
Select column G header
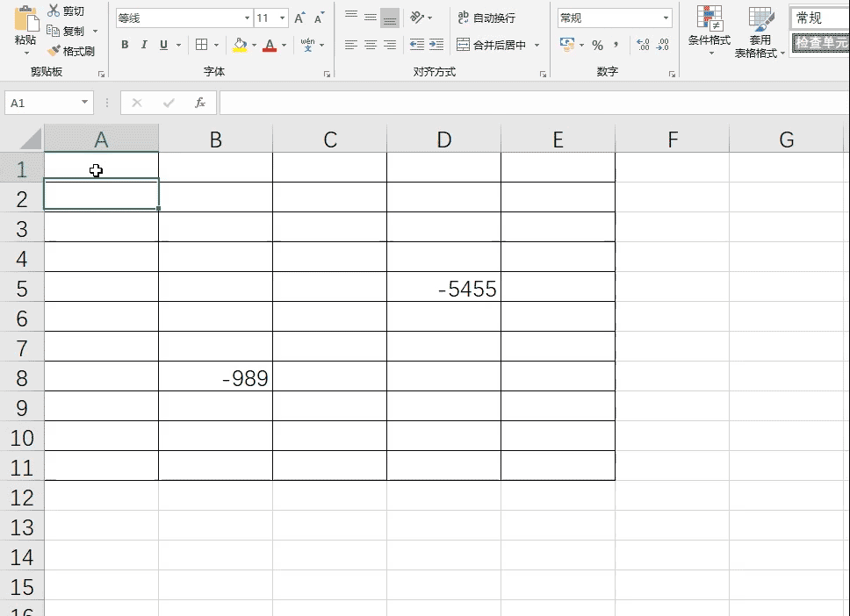coord(787,140)
